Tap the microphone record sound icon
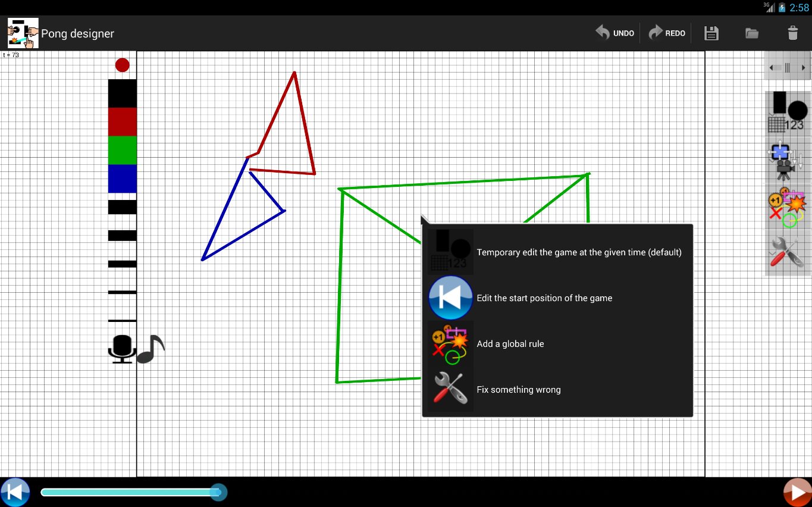Screen dimensions: 812x507 tap(122, 349)
